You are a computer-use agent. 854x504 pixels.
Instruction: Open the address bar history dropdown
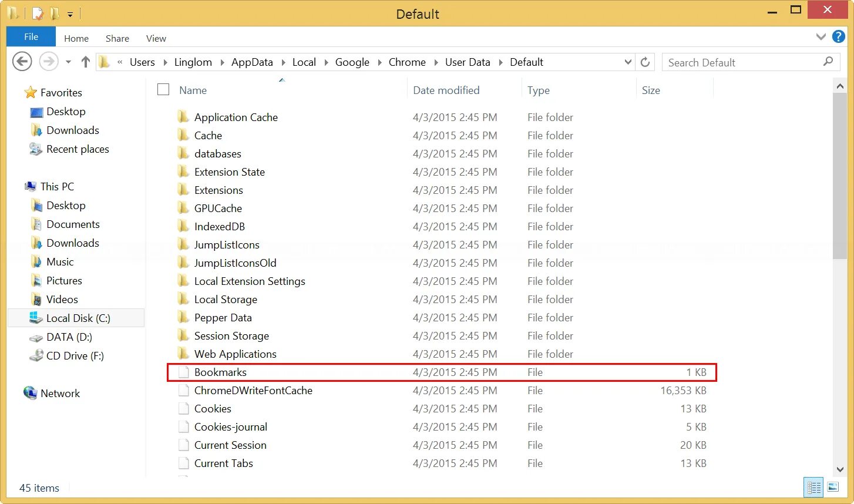628,62
